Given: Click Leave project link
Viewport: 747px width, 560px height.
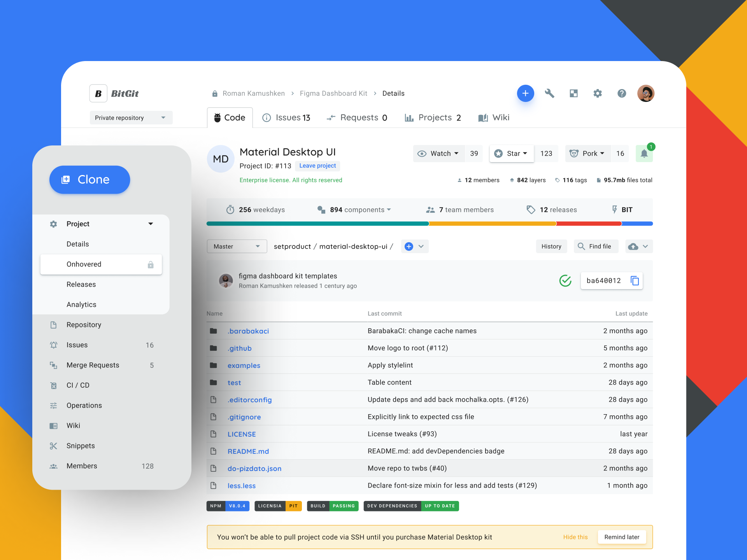Looking at the screenshot, I should pos(317,166).
